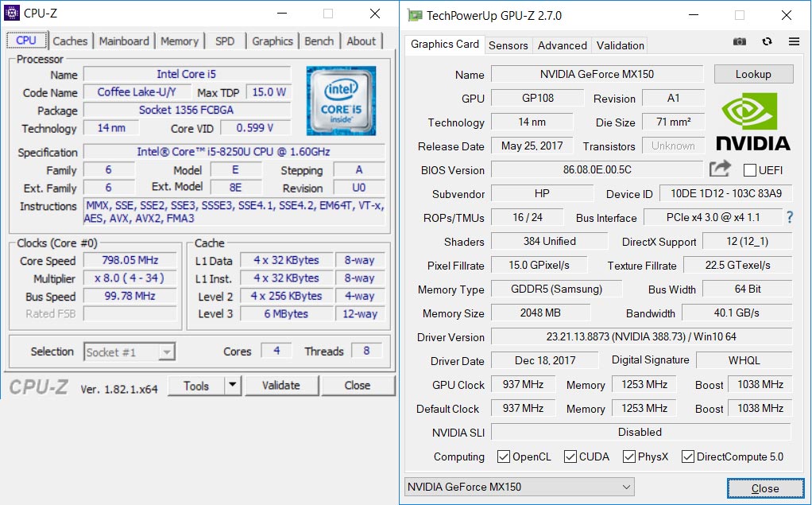This screenshot has width=812, height=505.
Task: Toggle the PhysX checkbox
Action: click(x=628, y=456)
